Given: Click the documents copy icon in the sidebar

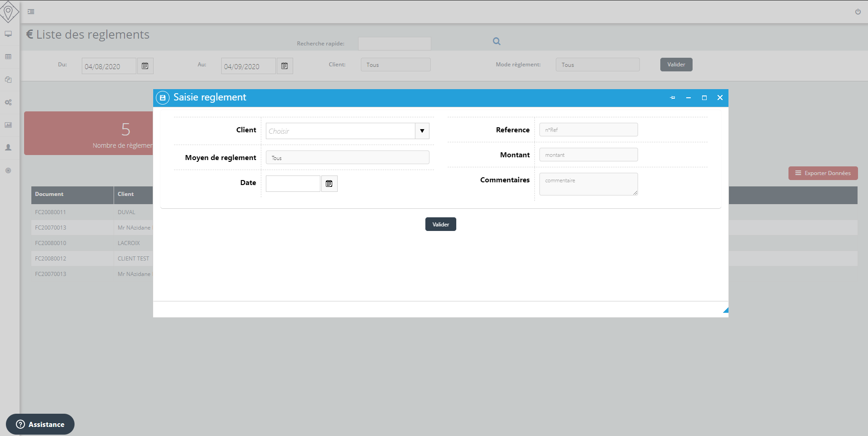Looking at the screenshot, I should [8, 80].
